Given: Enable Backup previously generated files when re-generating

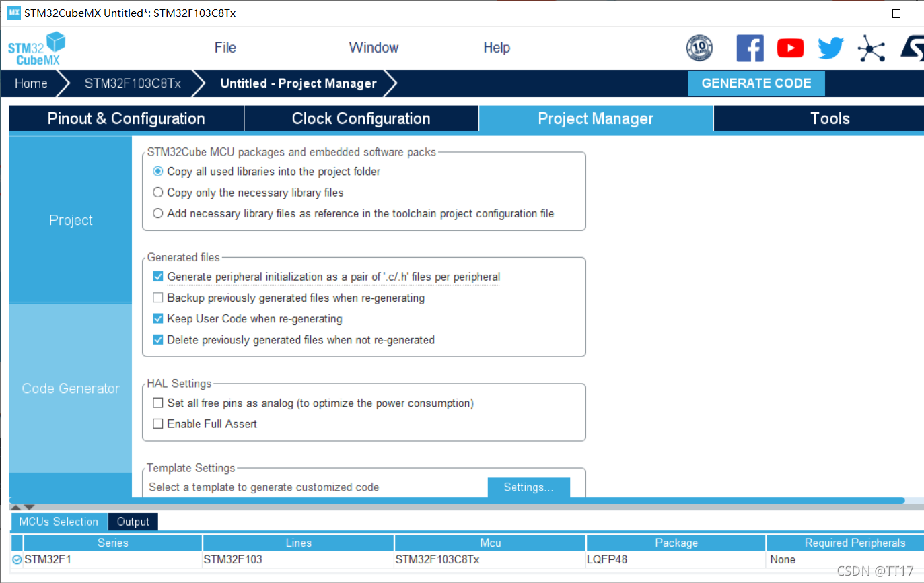Looking at the screenshot, I should (x=158, y=298).
